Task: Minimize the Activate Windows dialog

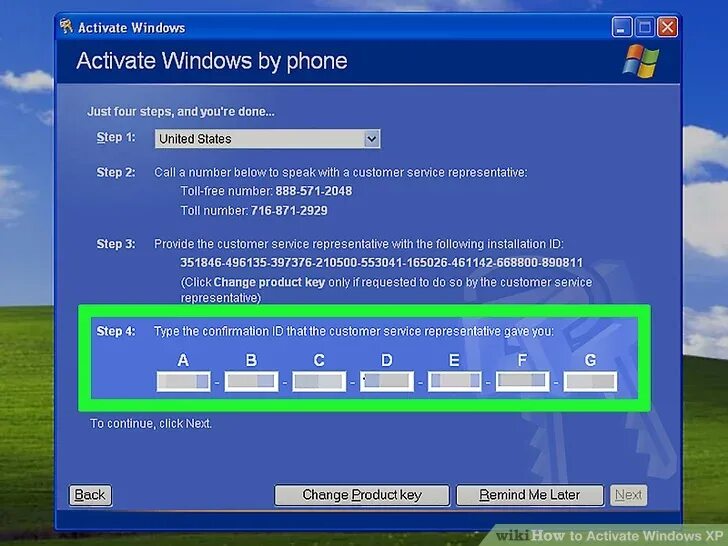Action: coord(621,27)
